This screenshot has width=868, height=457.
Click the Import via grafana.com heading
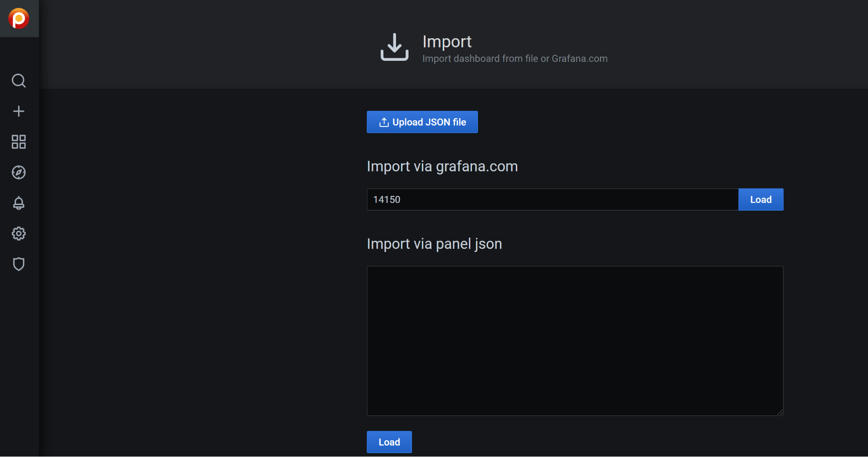click(x=442, y=166)
